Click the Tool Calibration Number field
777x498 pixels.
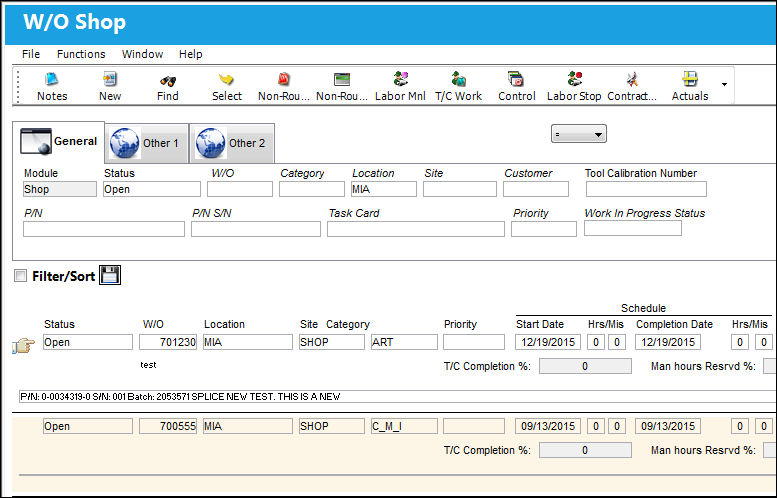point(646,189)
